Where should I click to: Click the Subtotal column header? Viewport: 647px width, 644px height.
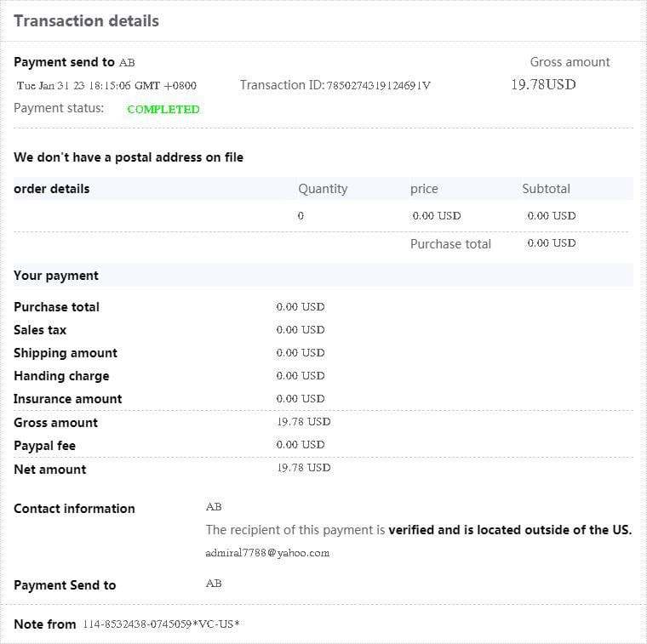546,189
